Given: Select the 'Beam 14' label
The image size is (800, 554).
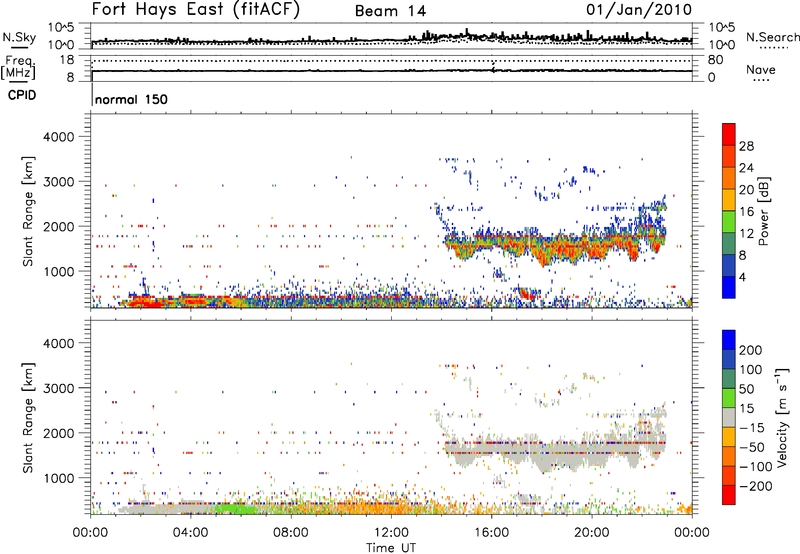Looking at the screenshot, I should (390, 11).
